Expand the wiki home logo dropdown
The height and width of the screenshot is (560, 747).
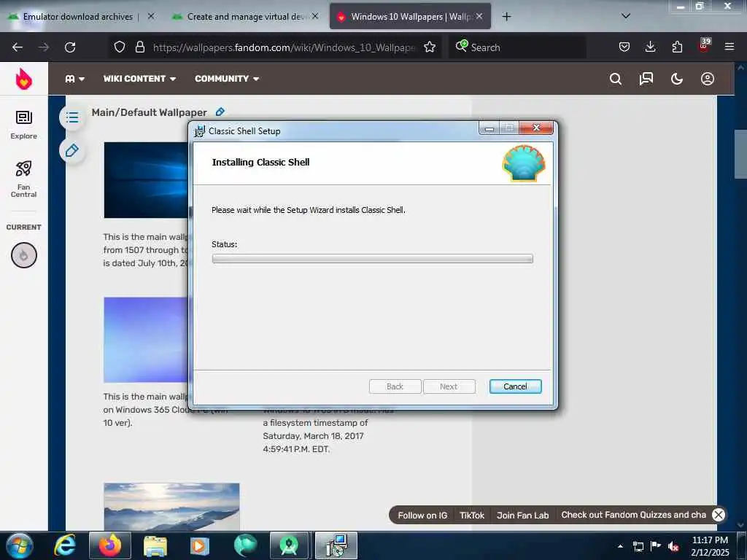click(75, 79)
